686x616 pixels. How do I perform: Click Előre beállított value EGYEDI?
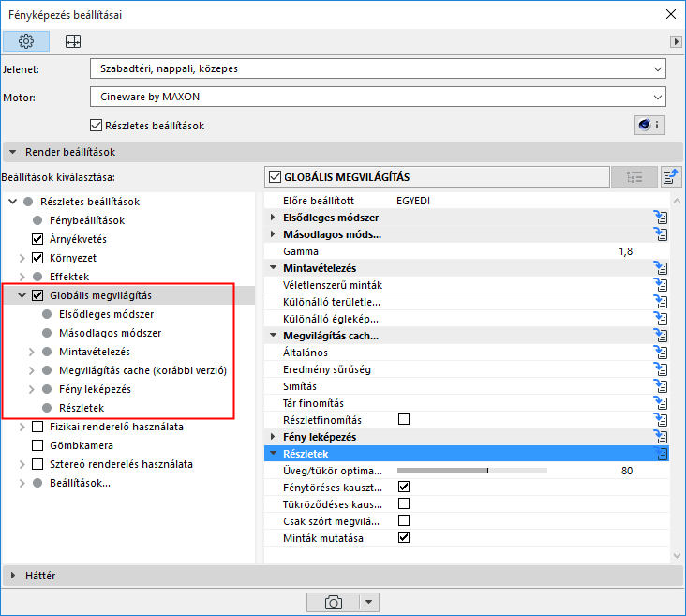(x=413, y=201)
